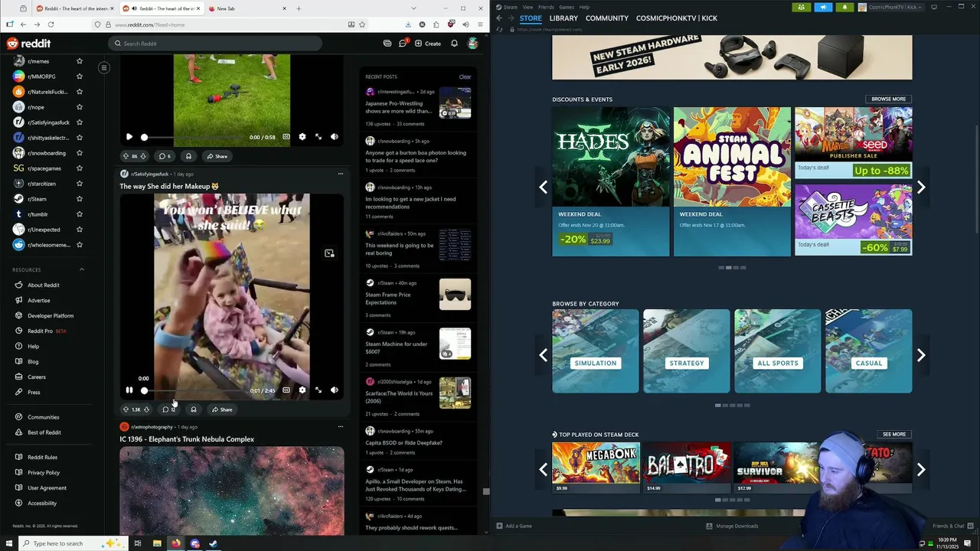Upvote the makeup post with 1.3K votes

point(126,409)
